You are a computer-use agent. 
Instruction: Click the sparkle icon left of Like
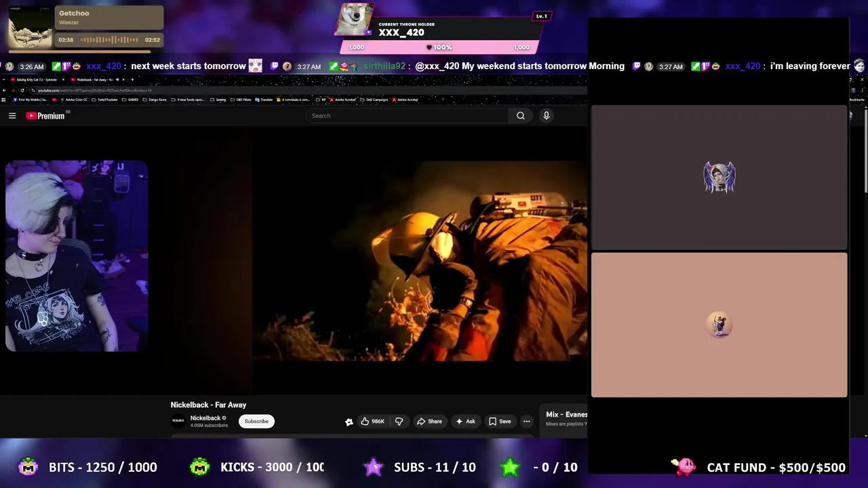tap(349, 422)
